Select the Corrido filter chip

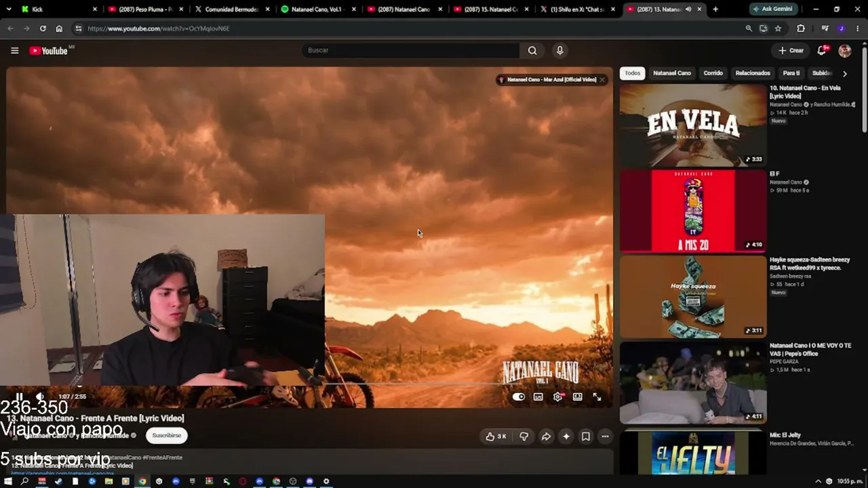713,73
